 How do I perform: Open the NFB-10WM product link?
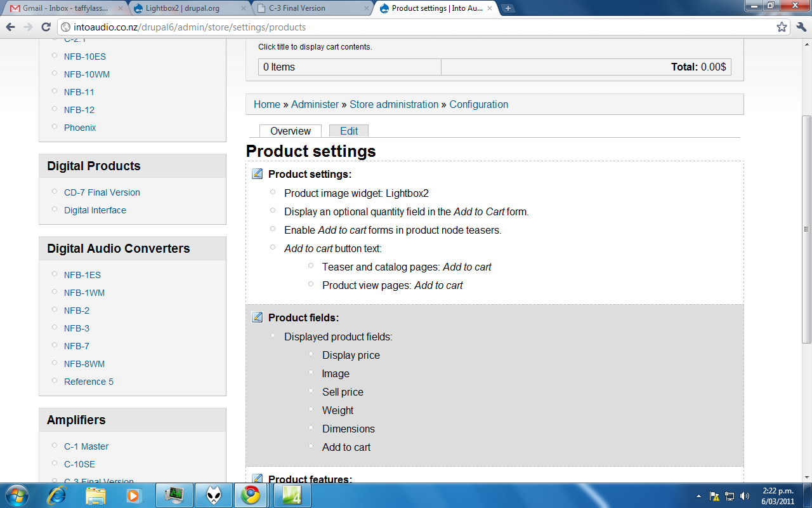pos(87,74)
